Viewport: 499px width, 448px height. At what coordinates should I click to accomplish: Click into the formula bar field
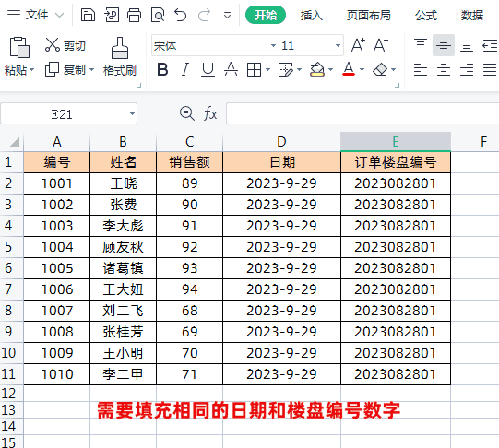(x=362, y=113)
